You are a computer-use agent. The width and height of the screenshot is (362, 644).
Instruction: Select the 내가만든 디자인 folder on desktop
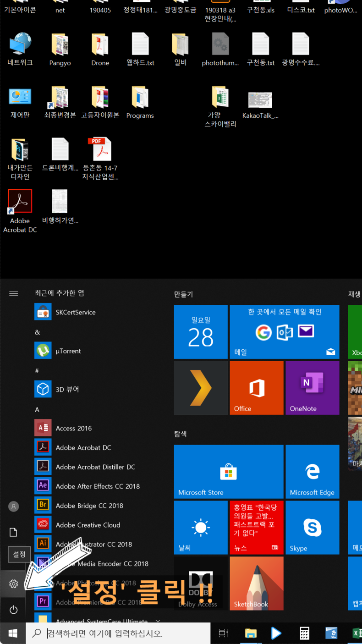click(20, 159)
